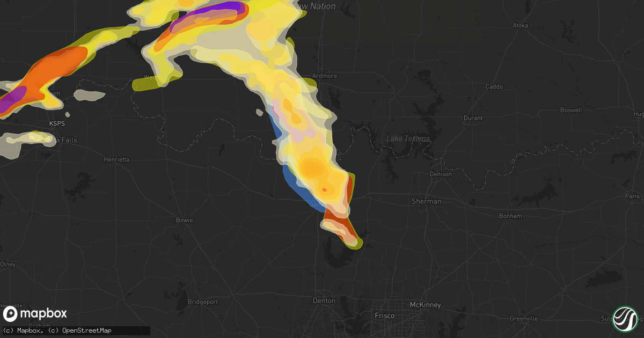Select the Sherman city label
Viewport: 644px width, 338px height.
(x=427, y=201)
